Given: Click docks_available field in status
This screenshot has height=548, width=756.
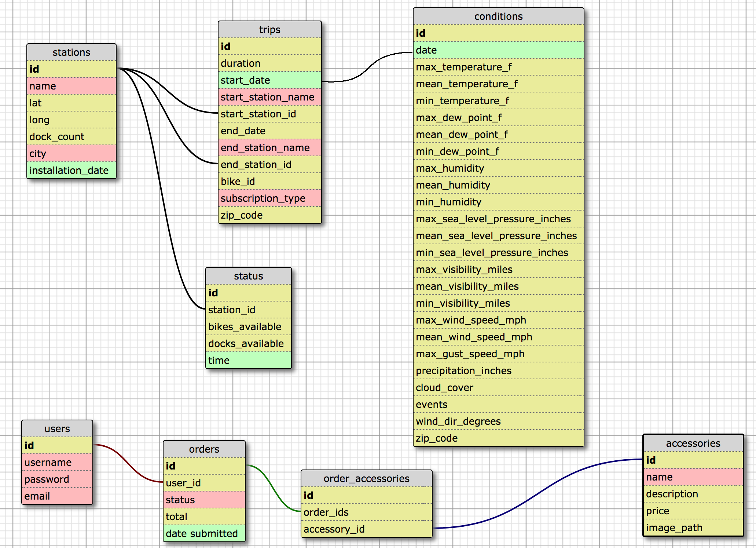Looking at the screenshot, I should [249, 343].
